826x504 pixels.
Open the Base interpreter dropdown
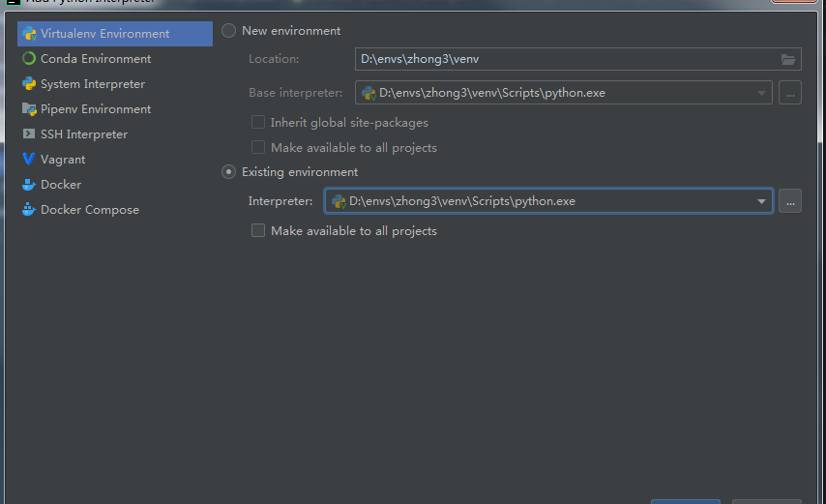pyautogui.click(x=761, y=94)
